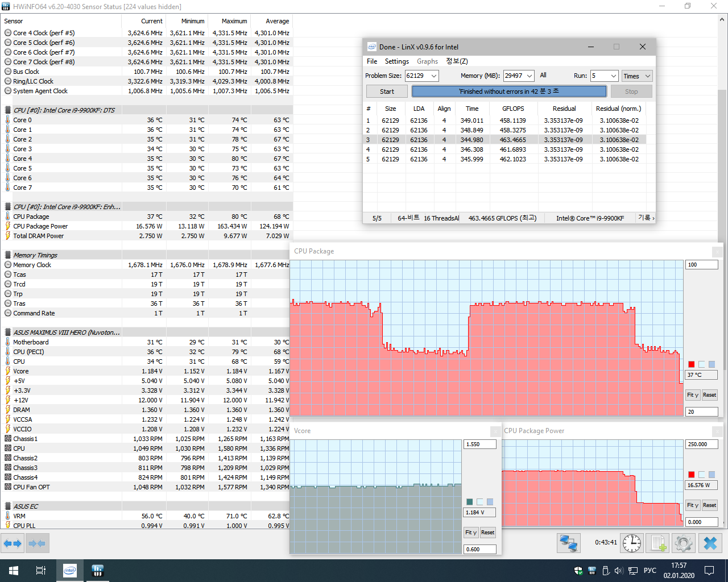Click the Stop button in LinX
The image size is (728, 582).
tap(631, 92)
